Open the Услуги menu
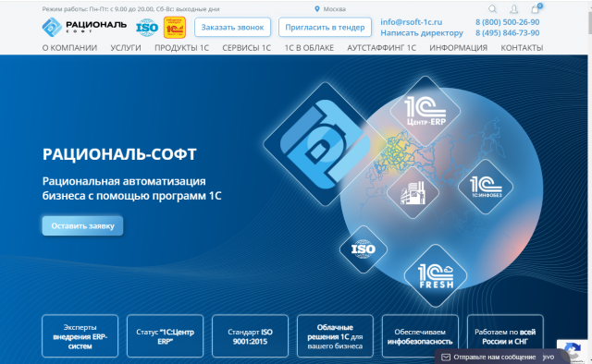Screen dimensions: 592x364 (x=126, y=48)
